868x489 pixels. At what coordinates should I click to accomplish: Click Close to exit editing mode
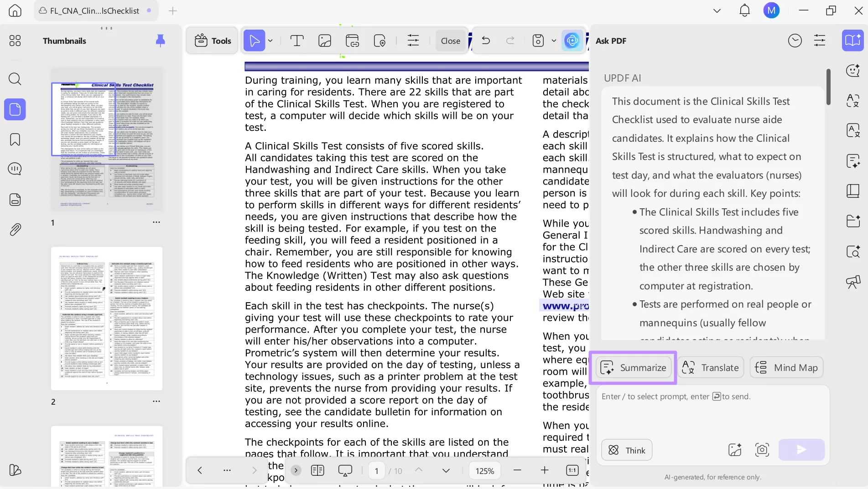click(450, 41)
